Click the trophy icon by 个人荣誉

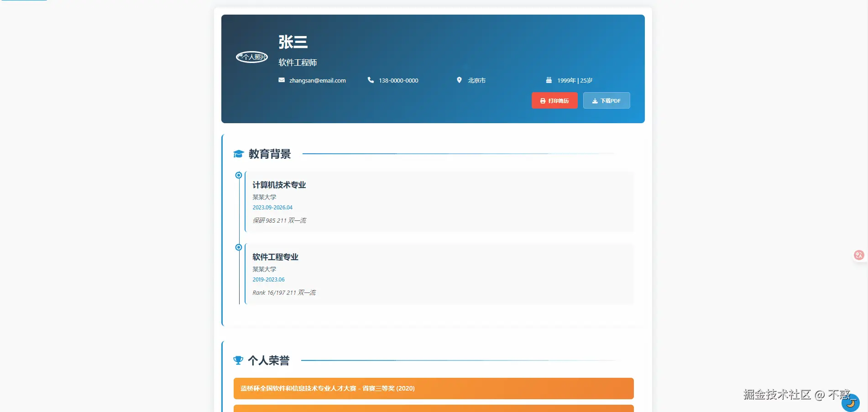pos(238,360)
